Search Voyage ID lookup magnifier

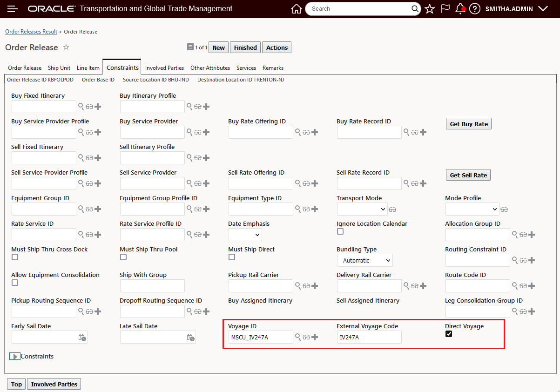(298, 337)
